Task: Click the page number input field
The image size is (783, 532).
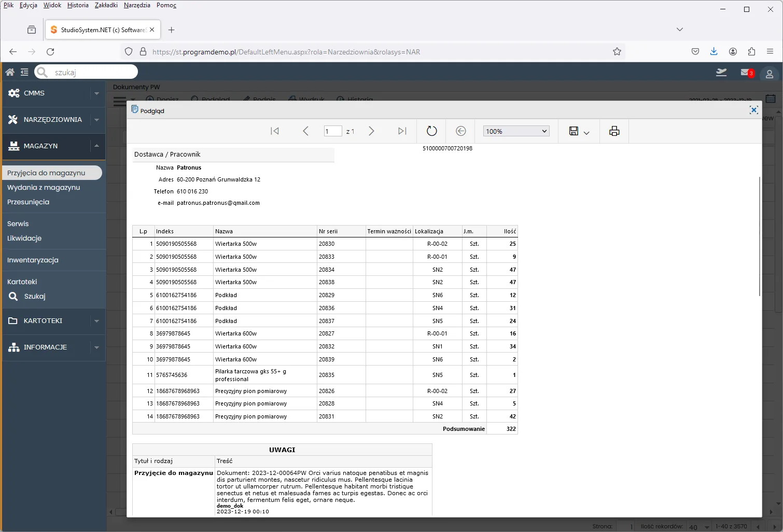Action: (333, 131)
